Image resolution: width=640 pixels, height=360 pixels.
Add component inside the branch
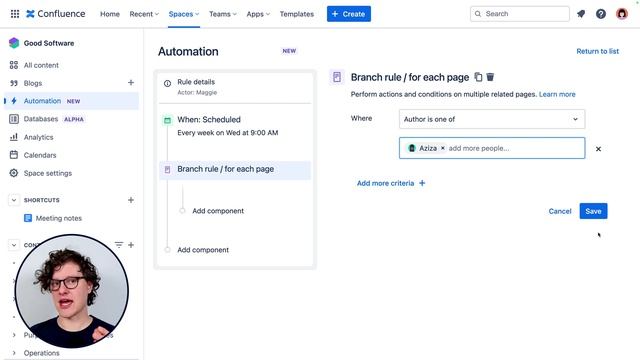click(218, 211)
